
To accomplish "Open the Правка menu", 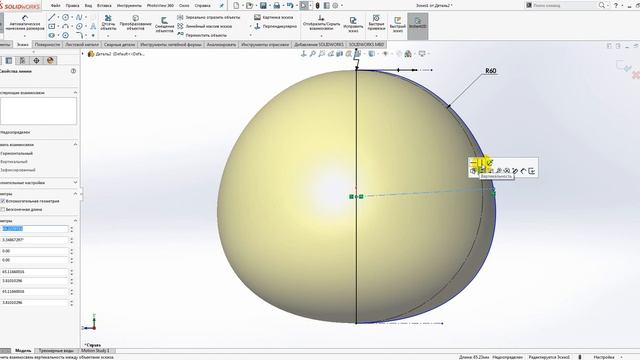I will click(x=72, y=6).
